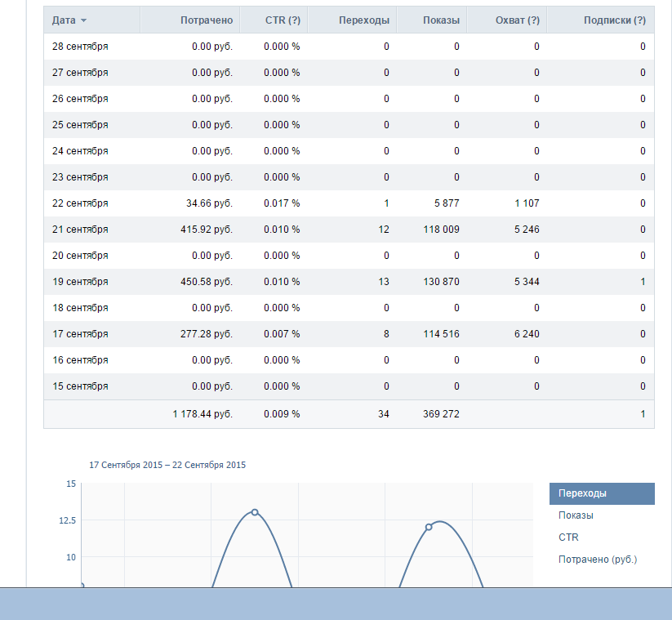Select the 16 сентября date cell

[80, 360]
